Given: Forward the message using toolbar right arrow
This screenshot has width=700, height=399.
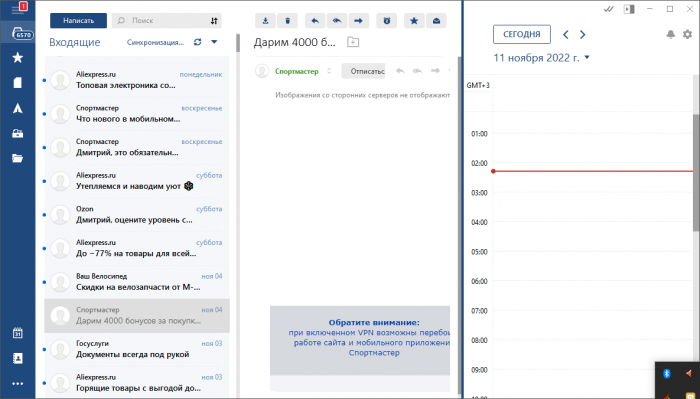Looking at the screenshot, I should click(x=358, y=21).
